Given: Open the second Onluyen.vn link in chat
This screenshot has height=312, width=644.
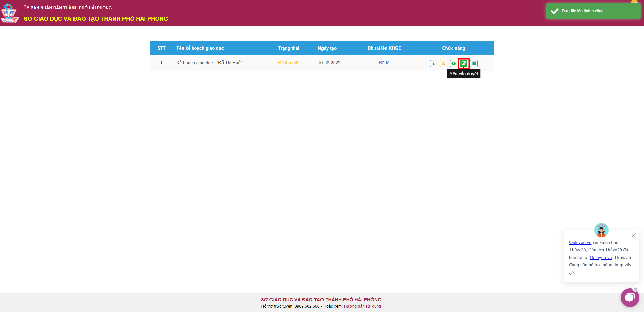Looking at the screenshot, I should click(x=600, y=257).
